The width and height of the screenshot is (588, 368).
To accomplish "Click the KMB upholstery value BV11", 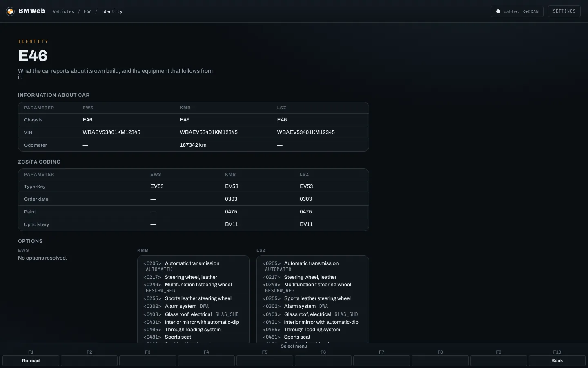I will coord(232,224).
